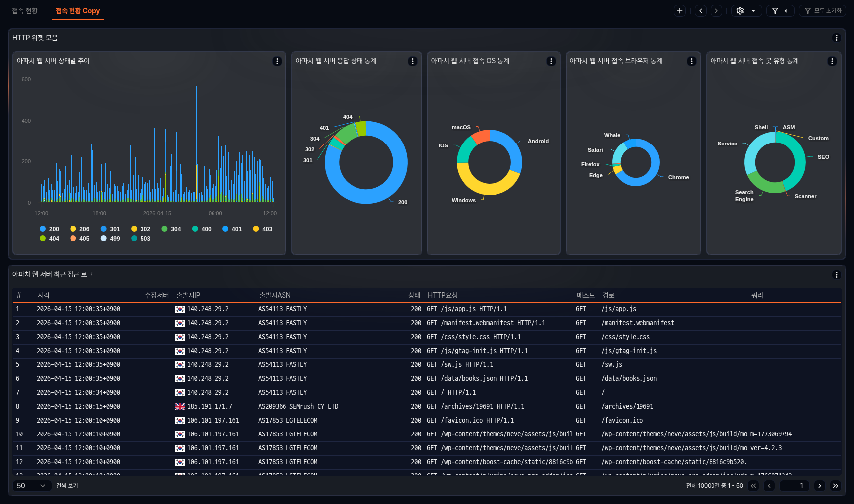Switch to the 접속 현황 tab
The image size is (854, 504).
point(25,11)
